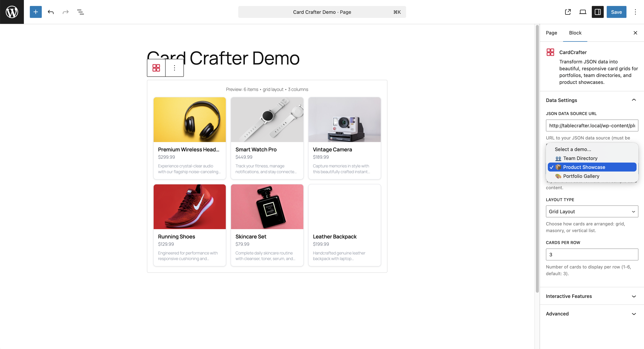644x349 pixels.
Task: Choose the Portfolio Gallery demo option
Action: point(581,176)
